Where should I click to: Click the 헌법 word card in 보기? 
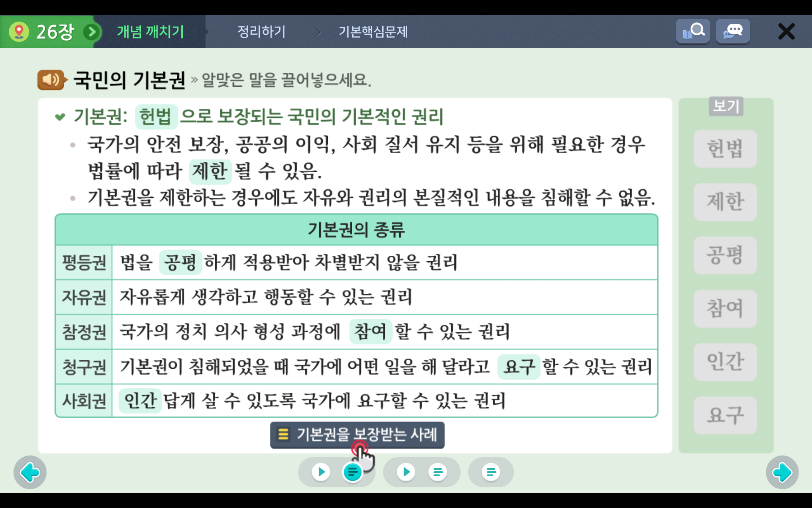pos(725,149)
